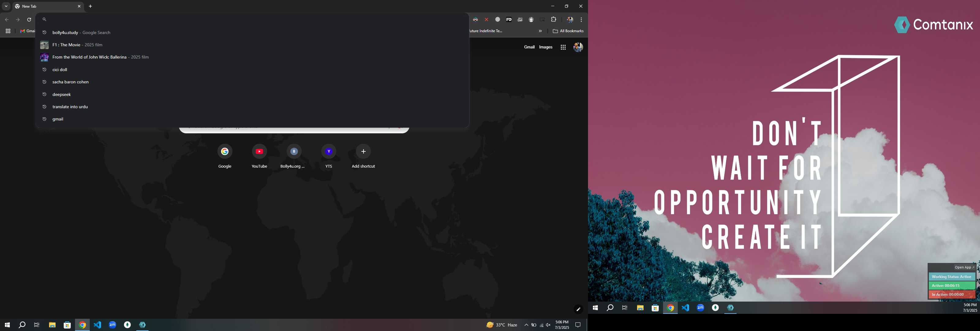This screenshot has width=980, height=331.
Task: Open a new tab with the plus button
Action: (91, 6)
